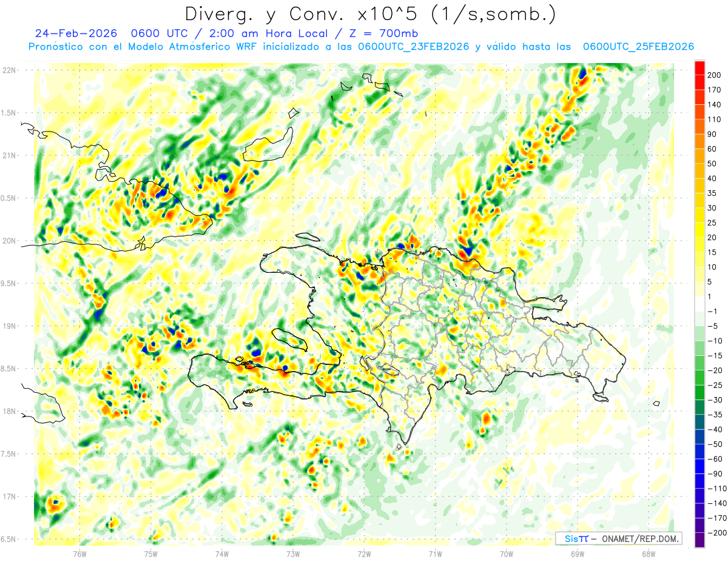
Task: Click the latitude label '18N'
Action: point(8,411)
